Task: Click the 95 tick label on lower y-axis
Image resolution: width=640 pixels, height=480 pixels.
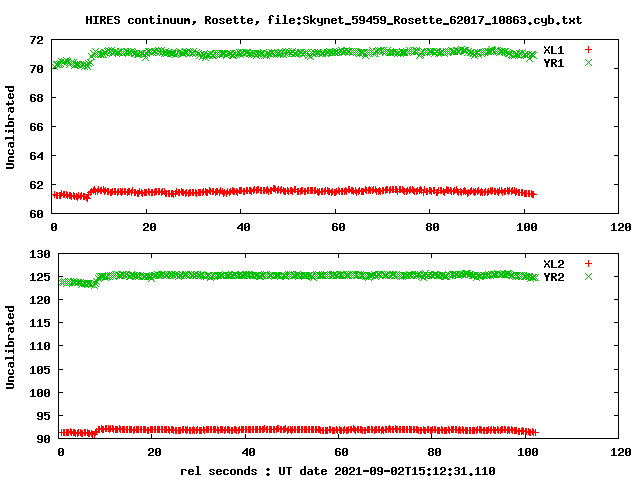Action: [x=43, y=416]
